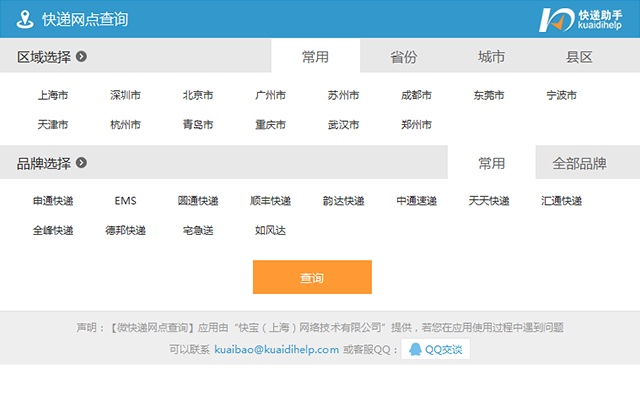Image resolution: width=640 pixels, height=400 pixels.
Task: Pick 中通速递 brand
Action: [x=416, y=201]
